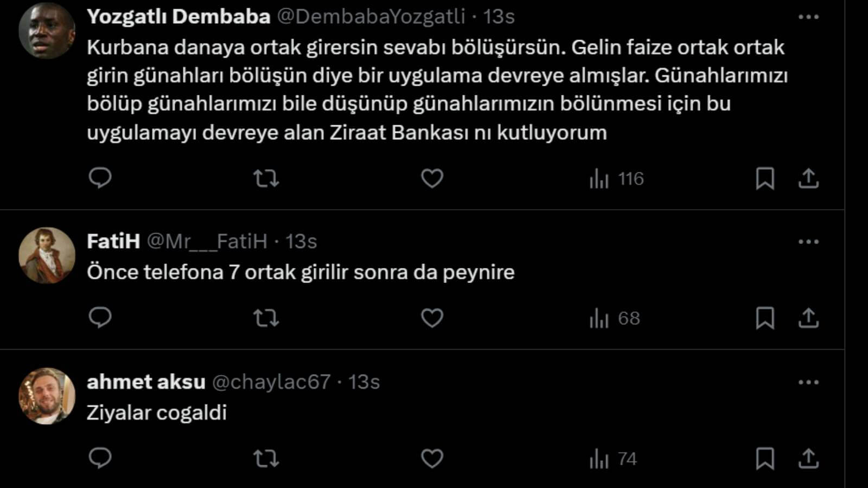Reply to FatiH's tweet
Image resolution: width=868 pixels, height=488 pixels.
pyautogui.click(x=100, y=318)
